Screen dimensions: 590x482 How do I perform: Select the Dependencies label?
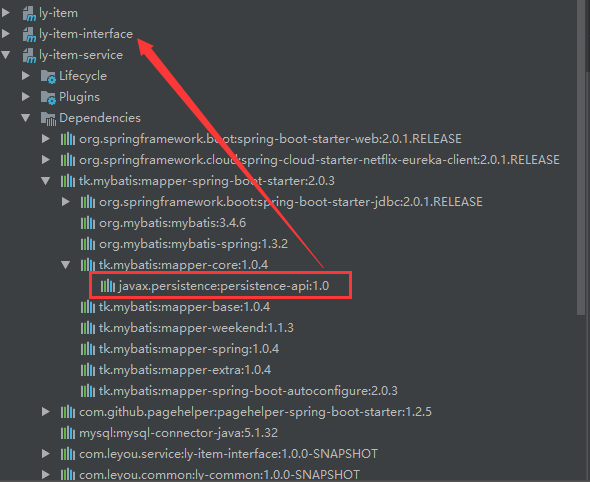pyautogui.click(x=100, y=118)
